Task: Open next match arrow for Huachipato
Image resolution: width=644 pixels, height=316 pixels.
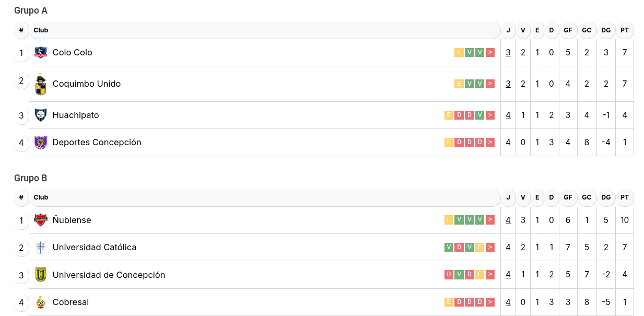Action: (490, 115)
